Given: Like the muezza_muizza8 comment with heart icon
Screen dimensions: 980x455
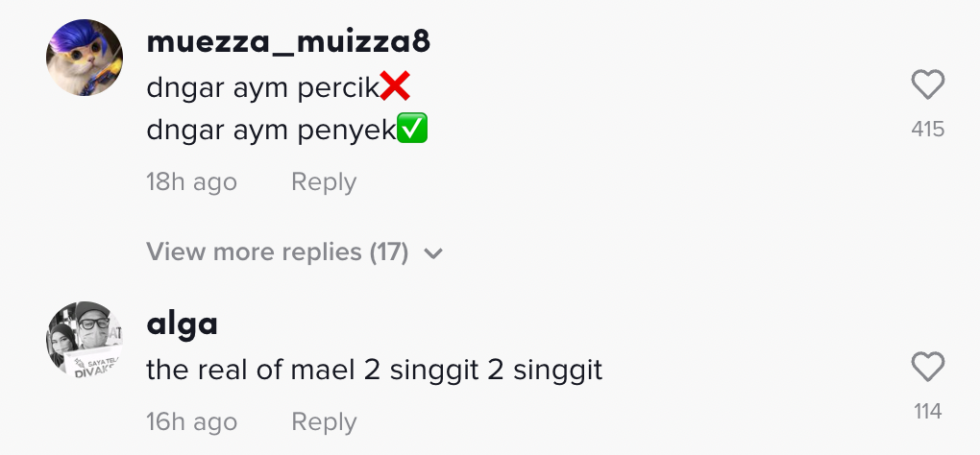Looking at the screenshot, I should coord(927,86).
